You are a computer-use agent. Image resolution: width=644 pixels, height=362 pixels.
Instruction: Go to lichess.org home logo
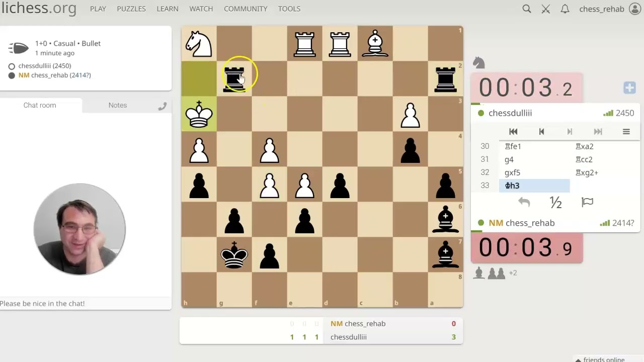tap(38, 8)
